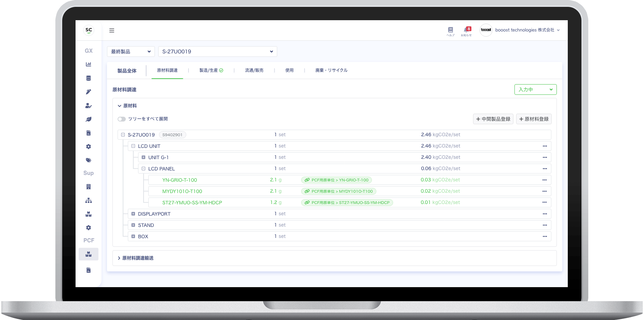The image size is (644, 320).
Task: Collapse the LCD UNIT tree node
Action: click(133, 146)
